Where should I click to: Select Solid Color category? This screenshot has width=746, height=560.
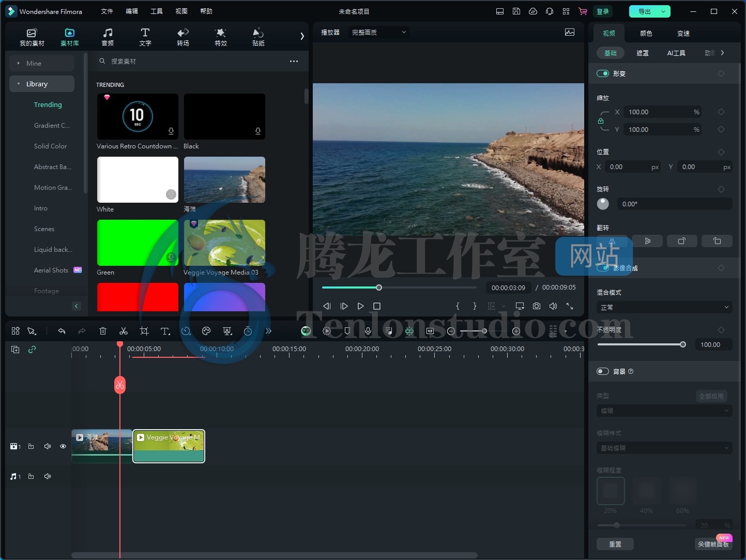point(51,146)
